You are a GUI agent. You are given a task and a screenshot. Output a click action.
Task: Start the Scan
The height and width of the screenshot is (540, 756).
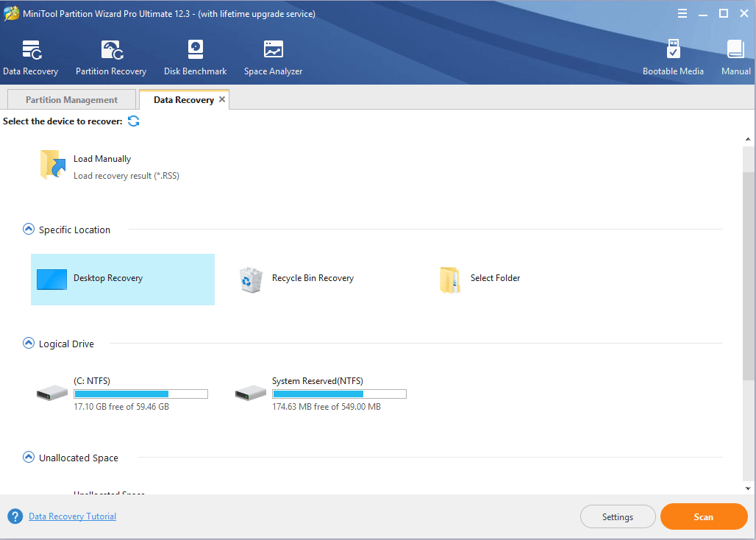(704, 516)
